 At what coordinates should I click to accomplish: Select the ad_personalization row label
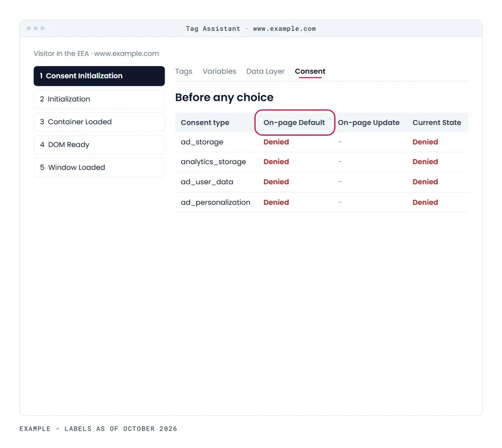tap(215, 203)
